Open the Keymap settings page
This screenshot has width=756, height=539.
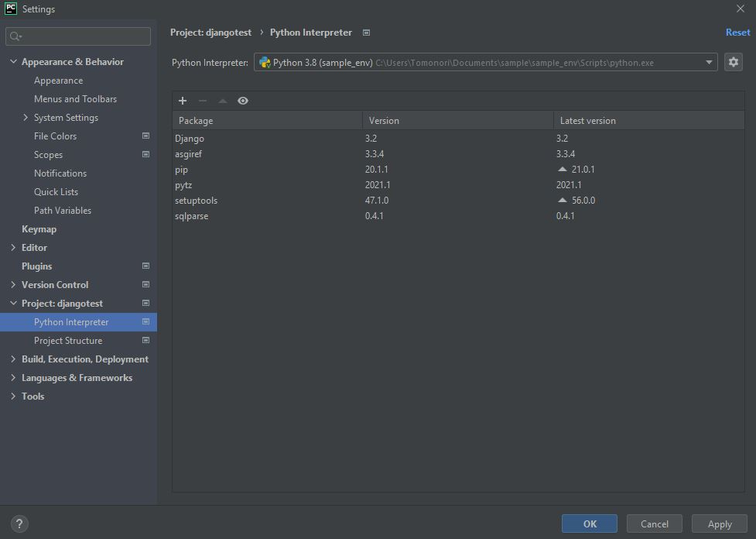coord(39,229)
